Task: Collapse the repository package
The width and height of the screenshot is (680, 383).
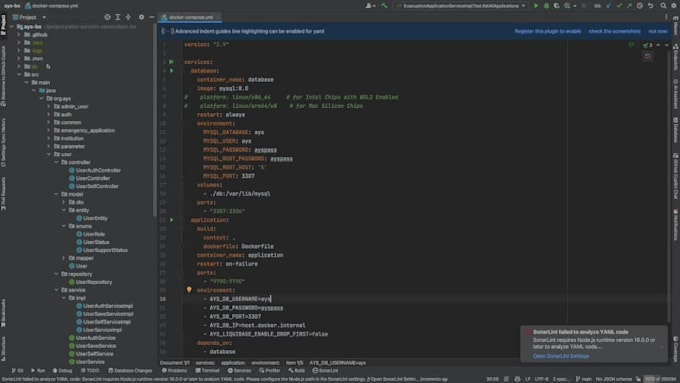Action: [56, 274]
